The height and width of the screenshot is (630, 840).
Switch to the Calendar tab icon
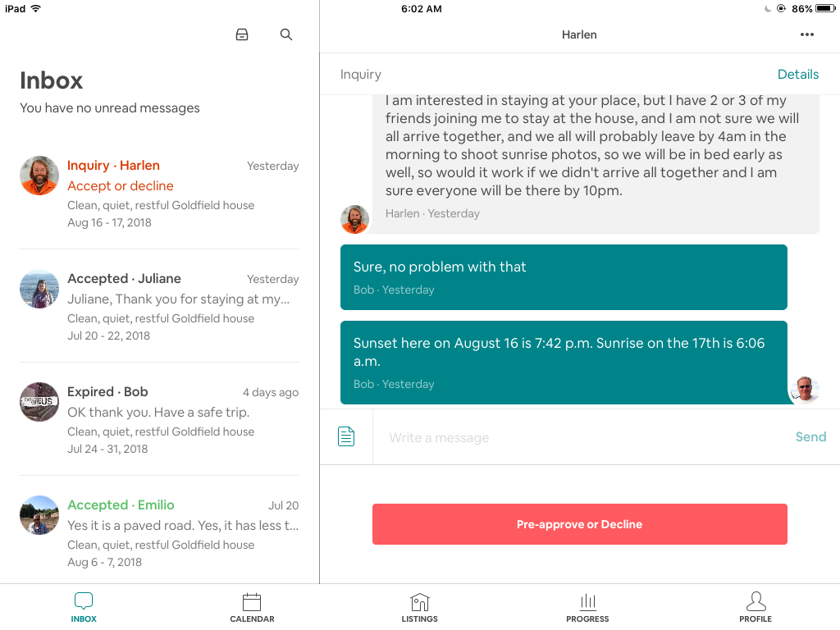(252, 601)
